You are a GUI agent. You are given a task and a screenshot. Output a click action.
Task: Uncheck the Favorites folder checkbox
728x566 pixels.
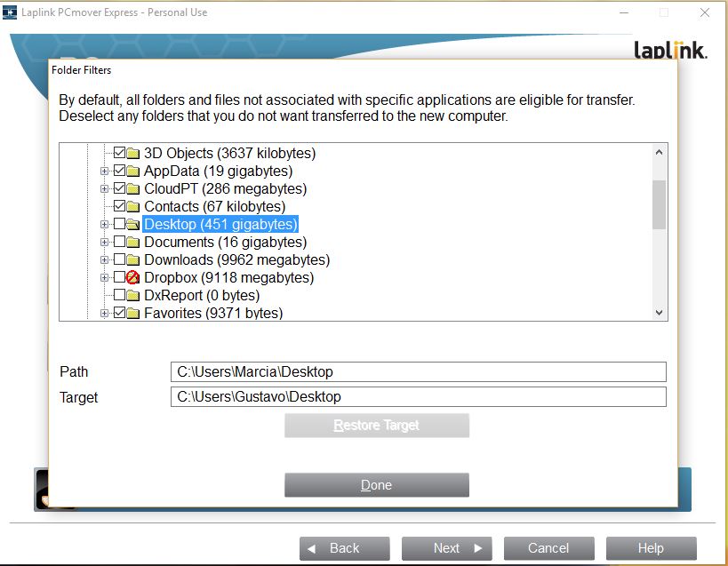[x=119, y=313]
